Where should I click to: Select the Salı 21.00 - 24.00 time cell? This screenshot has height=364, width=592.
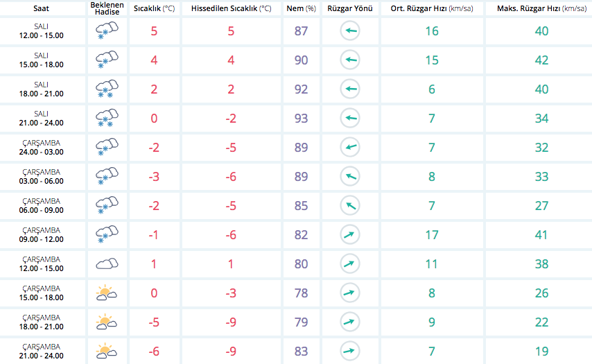click(41, 118)
